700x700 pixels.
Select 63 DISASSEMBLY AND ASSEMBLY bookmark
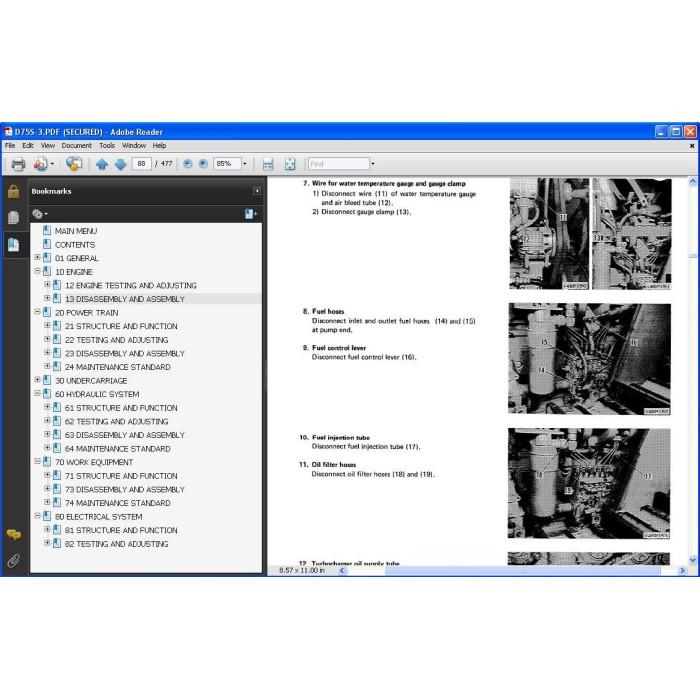(125, 435)
